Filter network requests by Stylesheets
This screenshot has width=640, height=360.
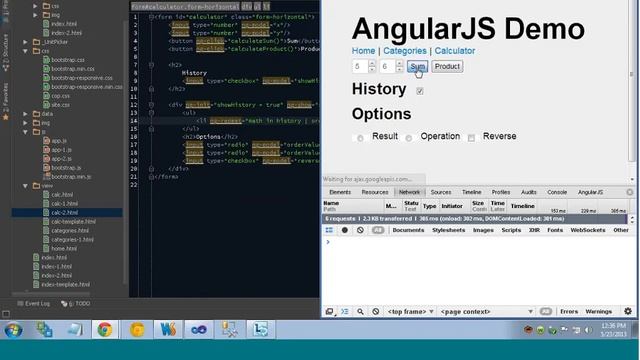(448, 230)
